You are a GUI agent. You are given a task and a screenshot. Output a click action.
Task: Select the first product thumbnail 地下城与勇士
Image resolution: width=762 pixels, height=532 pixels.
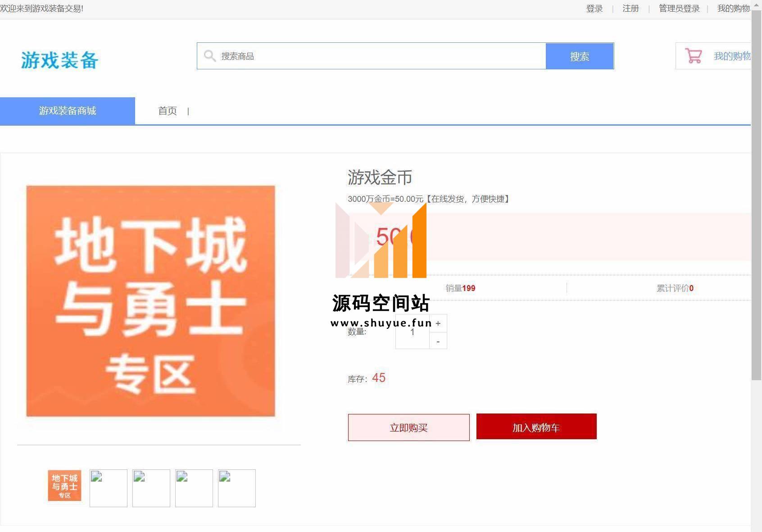pos(64,486)
